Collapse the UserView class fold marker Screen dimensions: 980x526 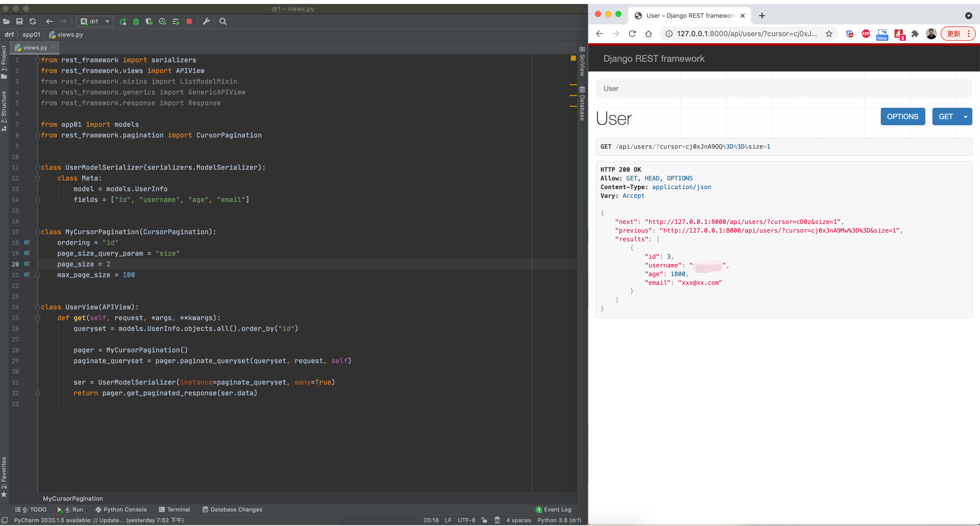point(38,307)
